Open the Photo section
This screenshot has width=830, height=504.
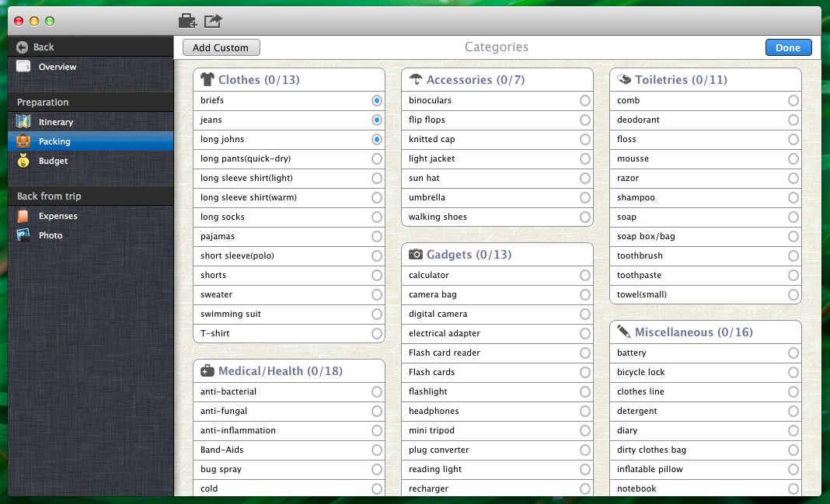(90, 235)
